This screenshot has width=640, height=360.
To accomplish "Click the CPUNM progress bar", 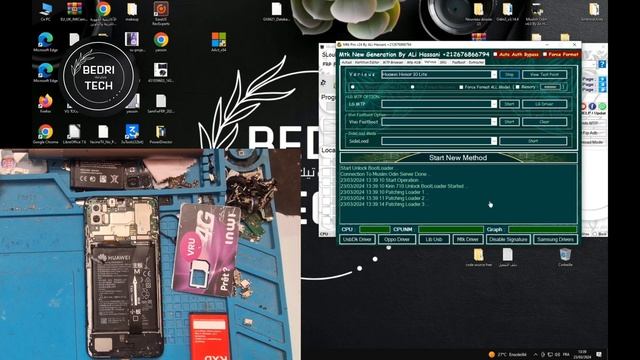I will [x=451, y=229].
